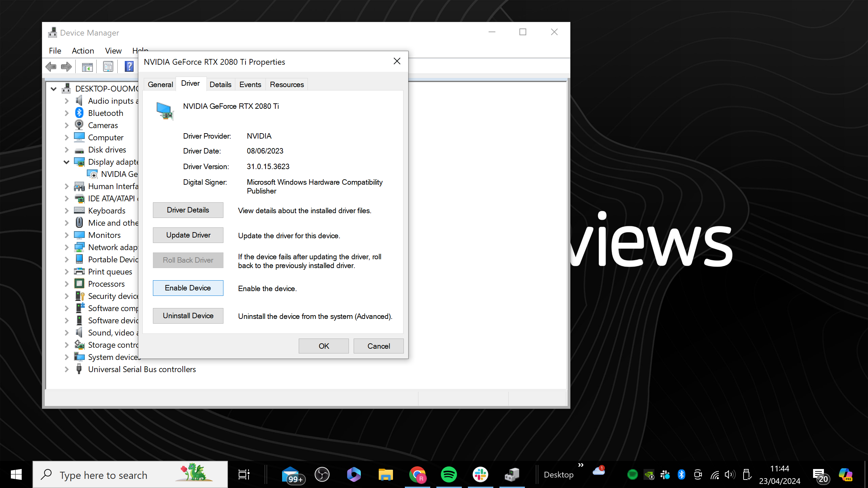Click the Uninstall Device button

coord(188,316)
